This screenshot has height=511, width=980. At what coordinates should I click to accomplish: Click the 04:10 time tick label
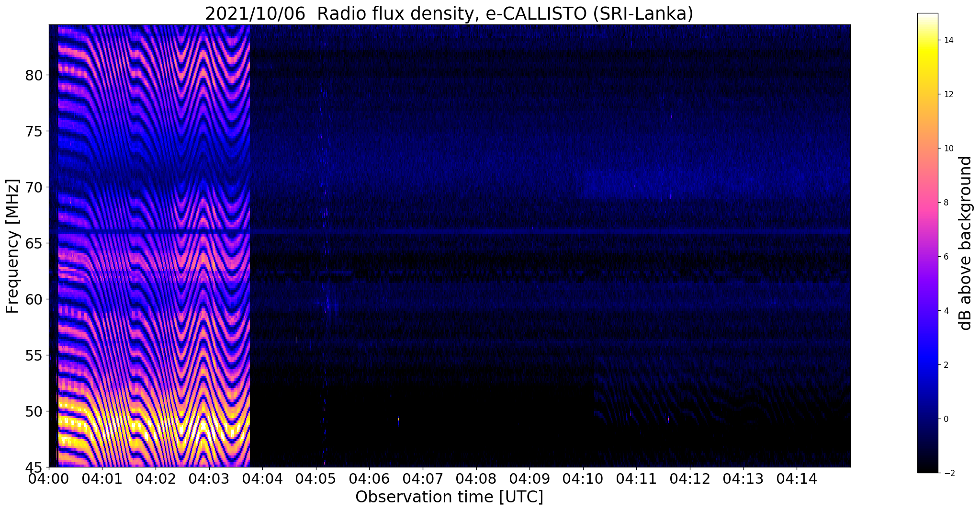[x=583, y=478]
